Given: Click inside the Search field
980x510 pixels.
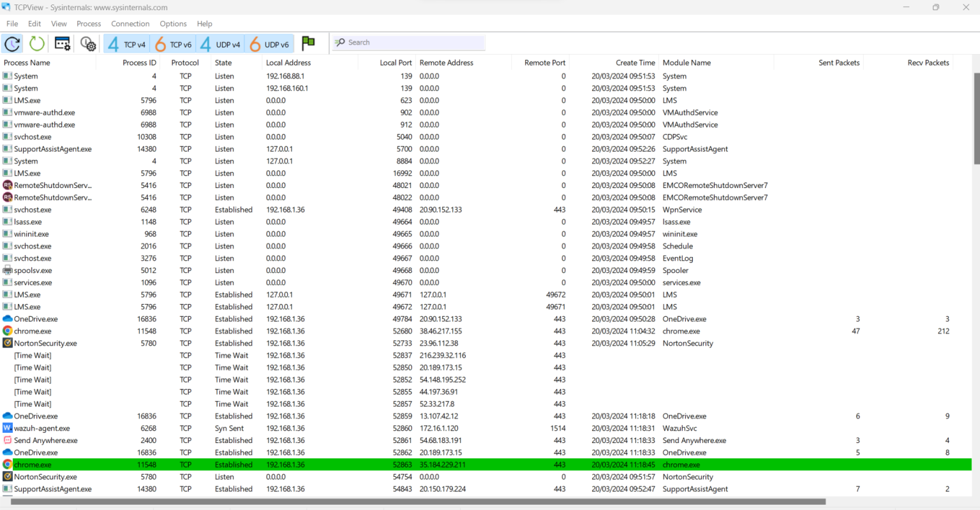Looking at the screenshot, I should pyautogui.click(x=408, y=42).
